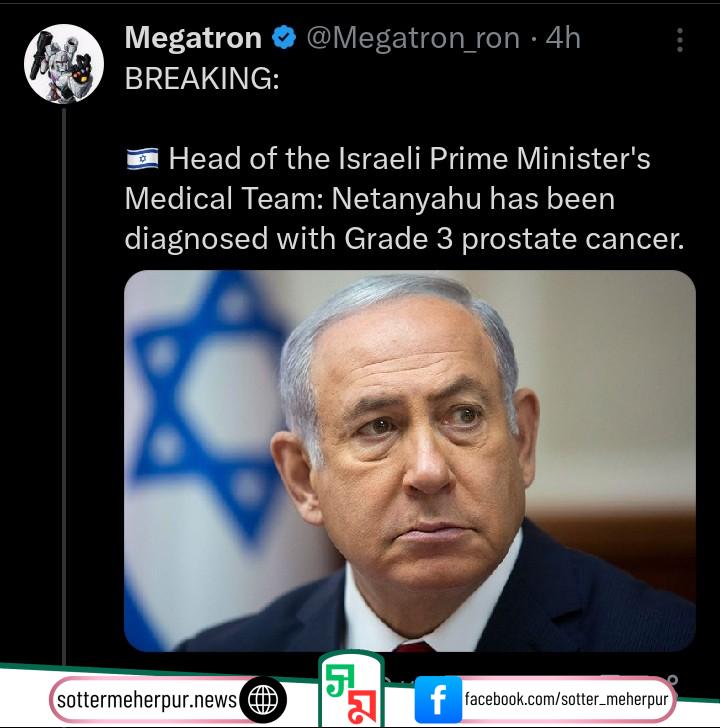Click the BREAKING: text line
This screenshot has height=728, width=720.
[x=202, y=78]
